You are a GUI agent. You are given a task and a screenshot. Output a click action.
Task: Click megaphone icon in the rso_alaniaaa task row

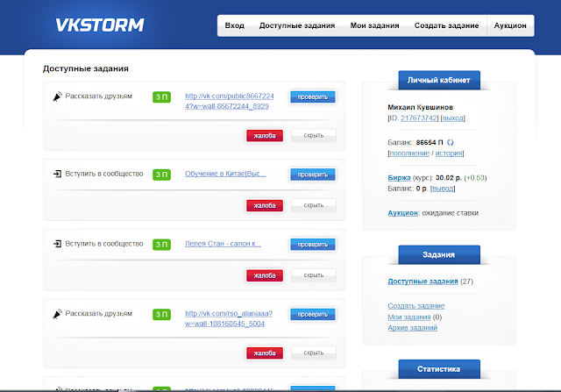[x=57, y=314]
